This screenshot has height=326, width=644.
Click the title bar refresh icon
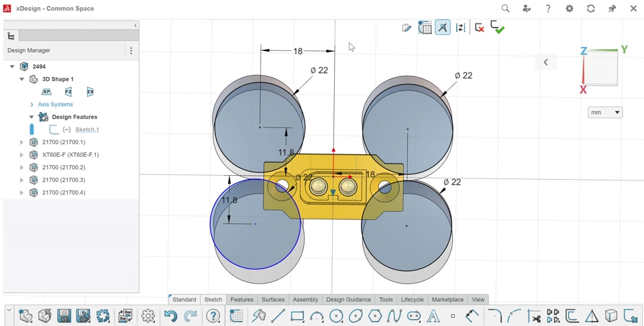pos(590,8)
